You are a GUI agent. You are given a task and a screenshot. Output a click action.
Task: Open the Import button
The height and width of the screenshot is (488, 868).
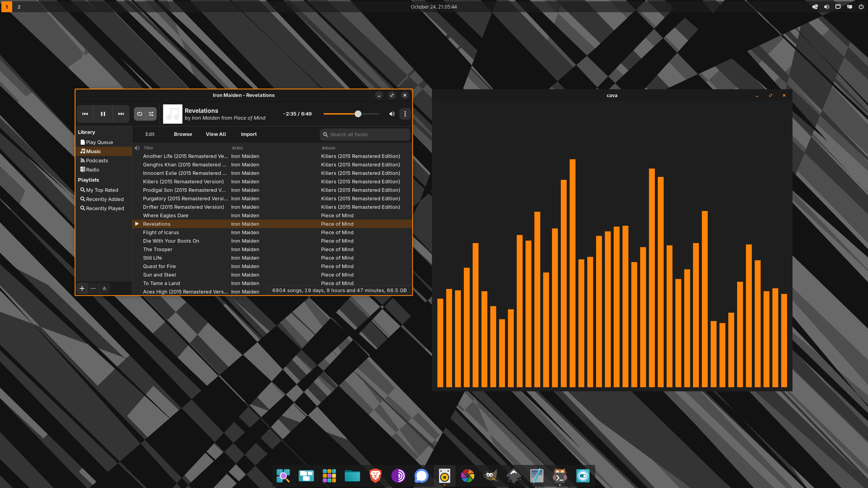click(x=249, y=134)
